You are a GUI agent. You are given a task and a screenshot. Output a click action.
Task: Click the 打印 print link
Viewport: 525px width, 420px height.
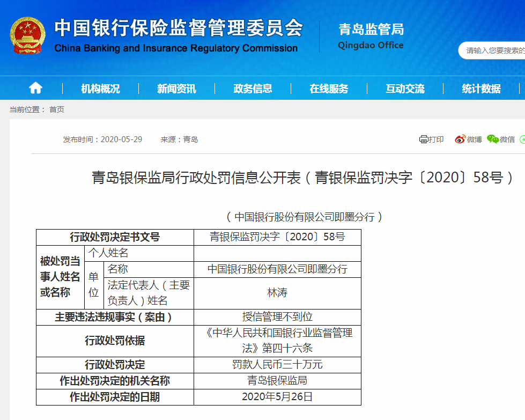click(x=437, y=139)
